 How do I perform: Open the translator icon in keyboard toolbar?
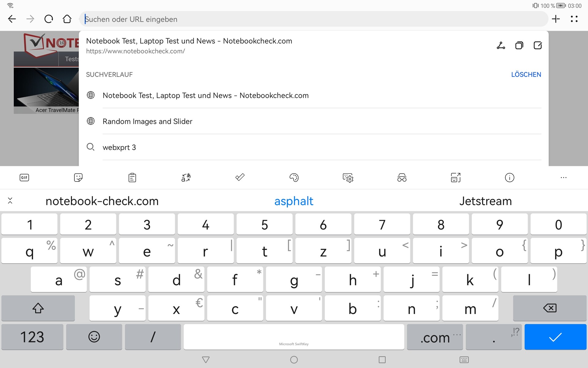tap(186, 178)
